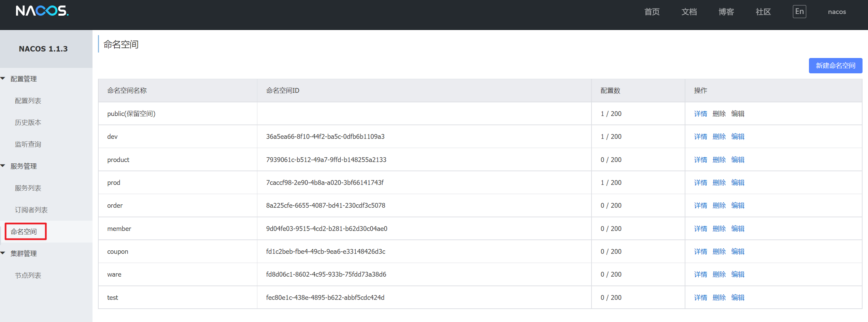View 详情 for prod namespace
868x322 pixels.
(x=701, y=182)
